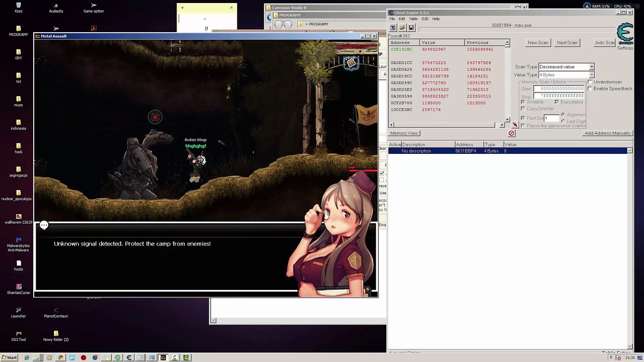The width and height of the screenshot is (644, 362).
Task: Select result row 0CF2B700 with value 1195000
Action: [447, 103]
